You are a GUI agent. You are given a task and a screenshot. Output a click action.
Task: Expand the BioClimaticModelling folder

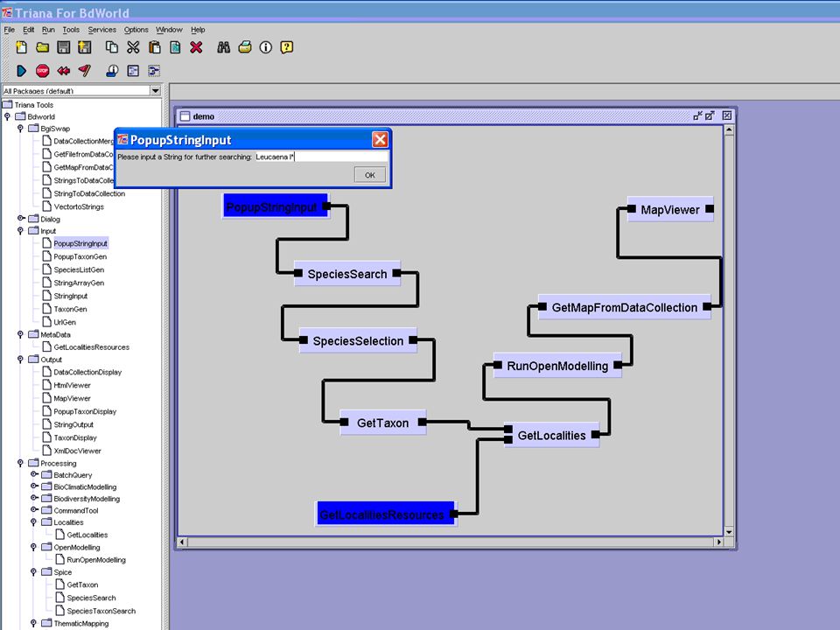[34, 486]
